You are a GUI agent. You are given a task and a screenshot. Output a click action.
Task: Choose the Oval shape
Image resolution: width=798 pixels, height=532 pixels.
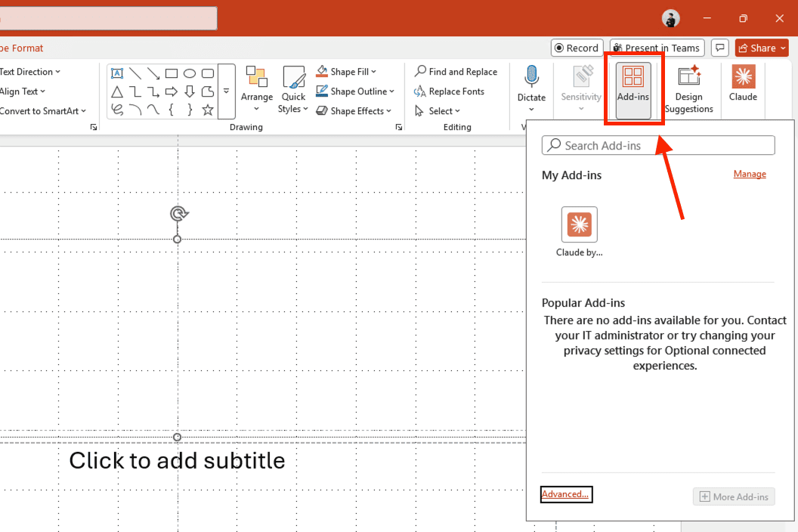click(x=190, y=73)
